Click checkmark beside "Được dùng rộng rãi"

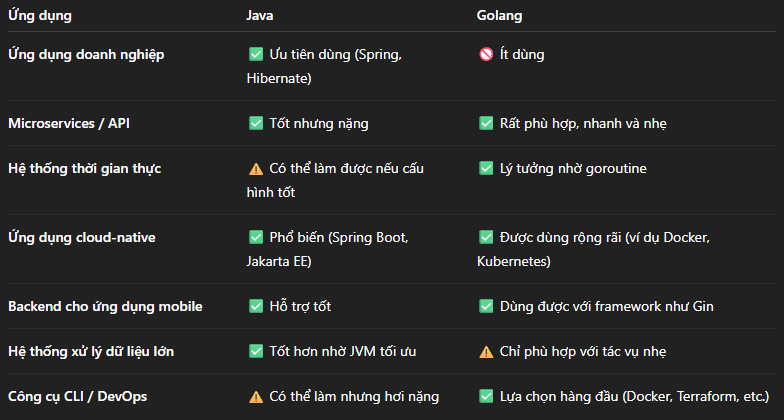(x=486, y=238)
